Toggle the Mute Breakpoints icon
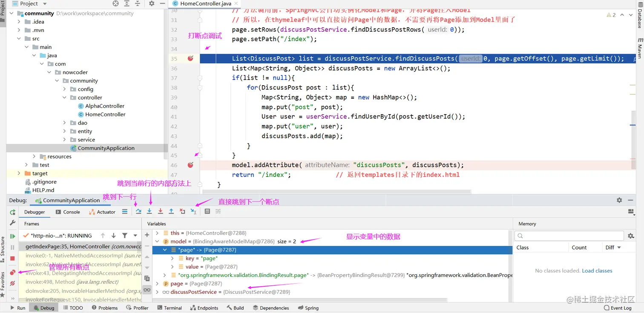The width and height of the screenshot is (644, 313). 12,283
